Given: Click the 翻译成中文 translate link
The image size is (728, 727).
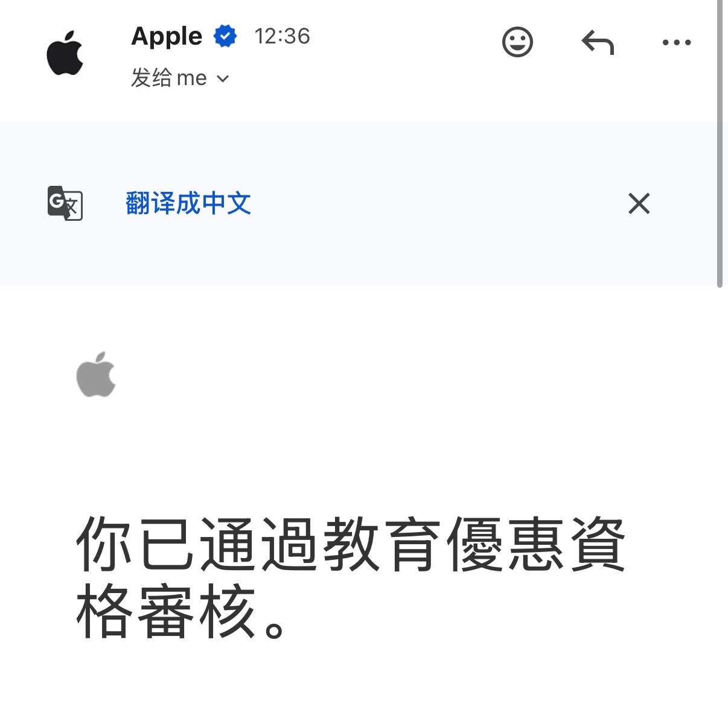Looking at the screenshot, I should [x=188, y=203].
